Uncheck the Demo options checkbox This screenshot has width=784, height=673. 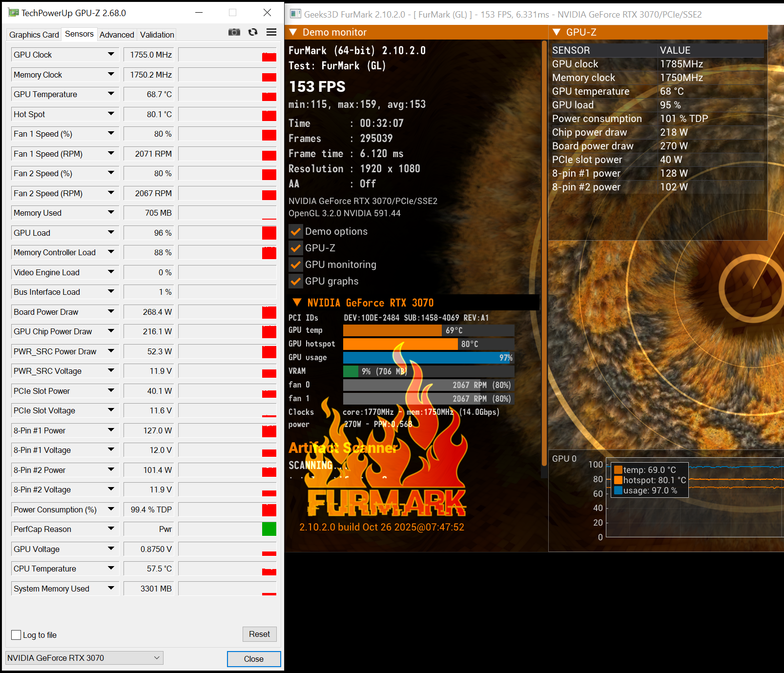(x=295, y=231)
